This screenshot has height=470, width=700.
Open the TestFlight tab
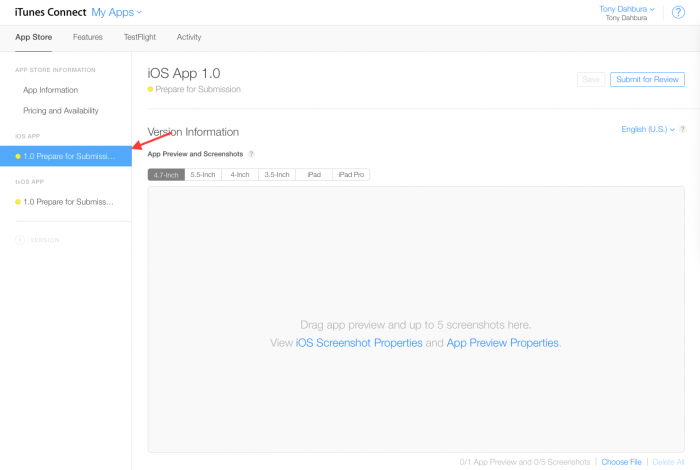pyautogui.click(x=140, y=37)
